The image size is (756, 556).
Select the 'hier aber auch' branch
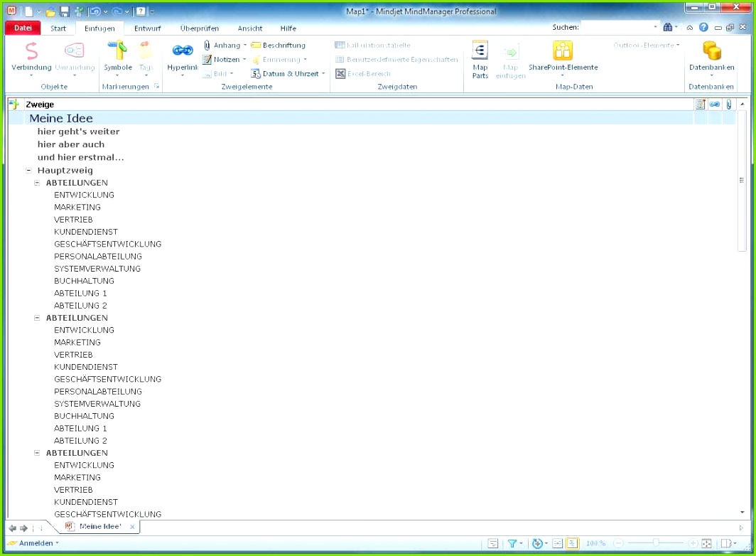pos(71,144)
